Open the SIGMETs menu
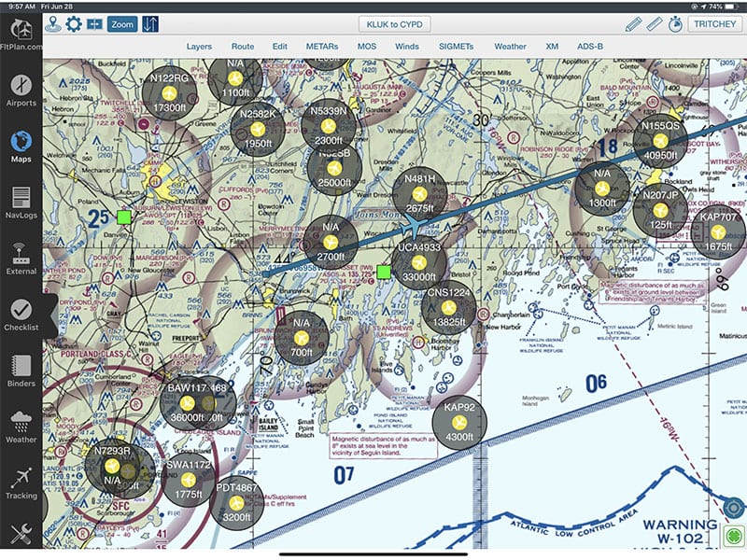 tap(456, 46)
